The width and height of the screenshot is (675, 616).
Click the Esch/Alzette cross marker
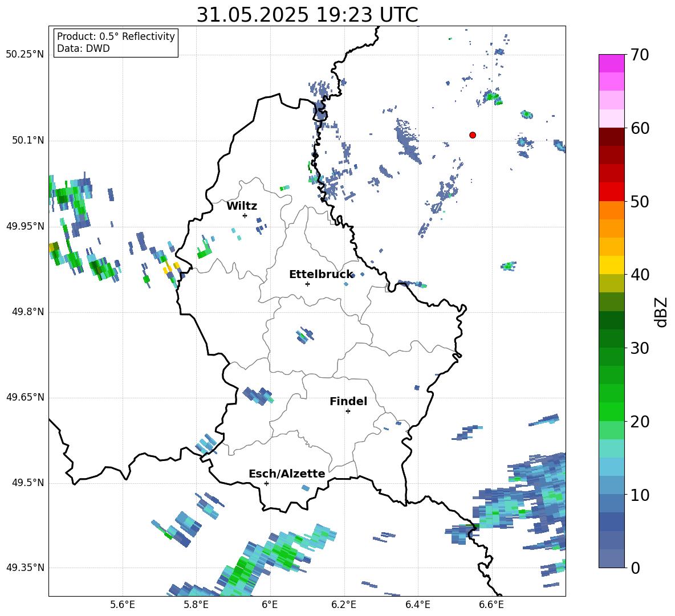pos(266,483)
